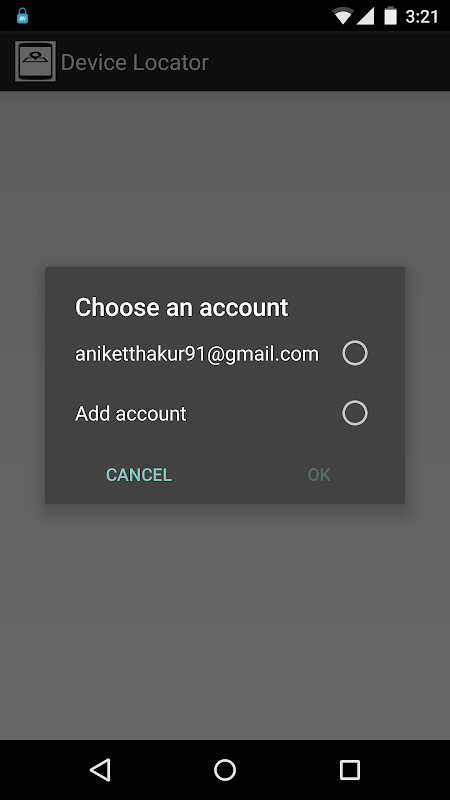Choose the aniketthakur91@gmail.com account row
Viewport: 450px width, 800px height.
pyautogui.click(x=225, y=353)
